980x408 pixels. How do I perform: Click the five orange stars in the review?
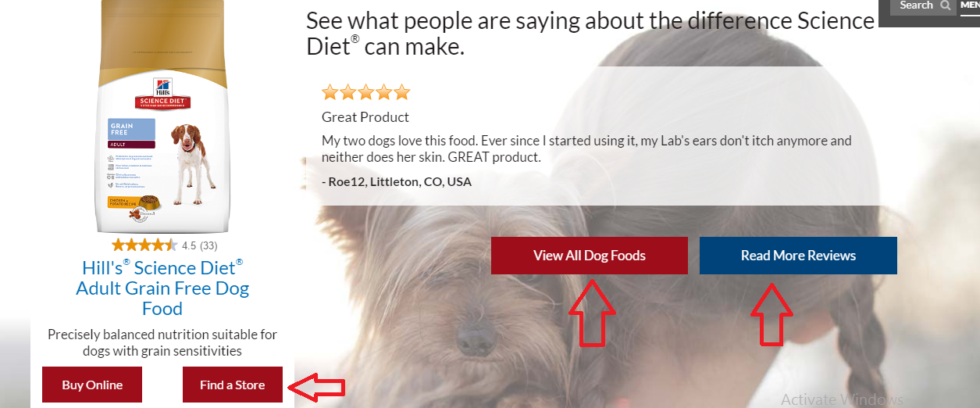click(365, 92)
